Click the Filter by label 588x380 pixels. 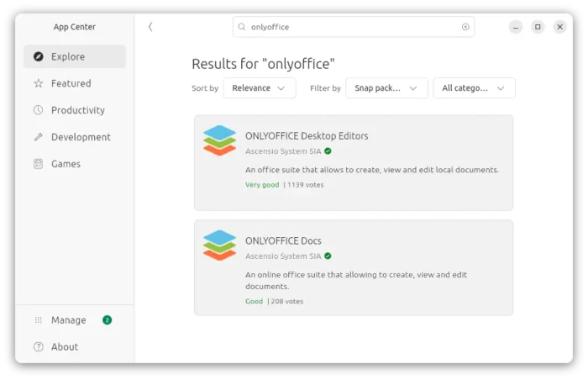[325, 88]
